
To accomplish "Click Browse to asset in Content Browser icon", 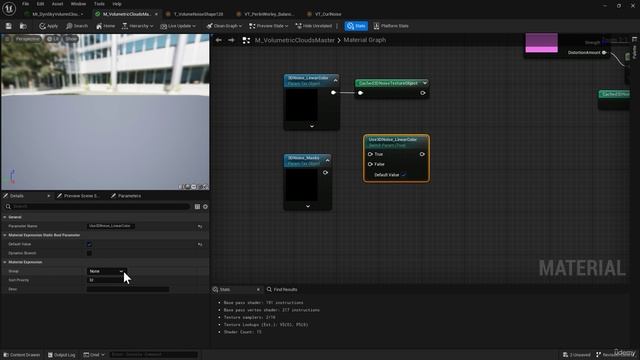I will [23, 26].
